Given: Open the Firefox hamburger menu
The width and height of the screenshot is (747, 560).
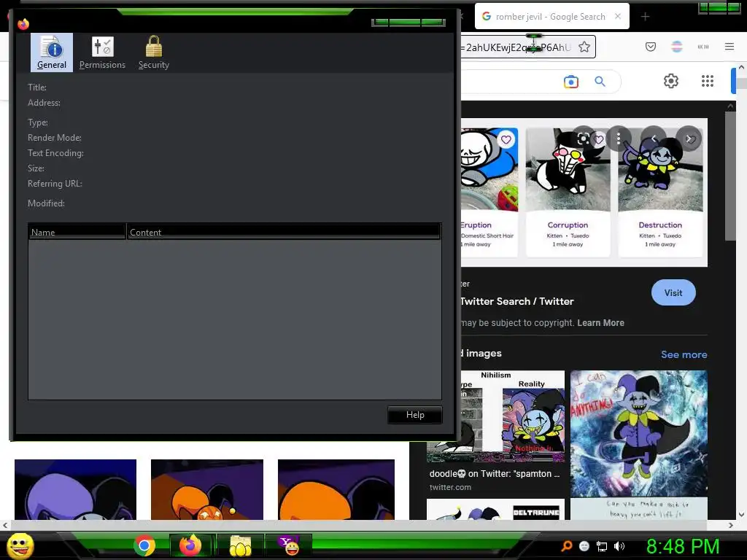Looking at the screenshot, I should tap(729, 47).
